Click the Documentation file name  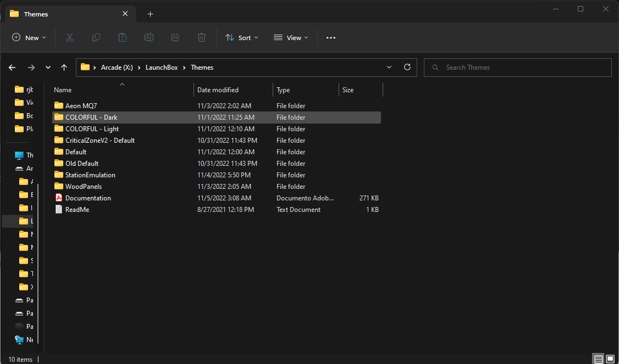[88, 198]
